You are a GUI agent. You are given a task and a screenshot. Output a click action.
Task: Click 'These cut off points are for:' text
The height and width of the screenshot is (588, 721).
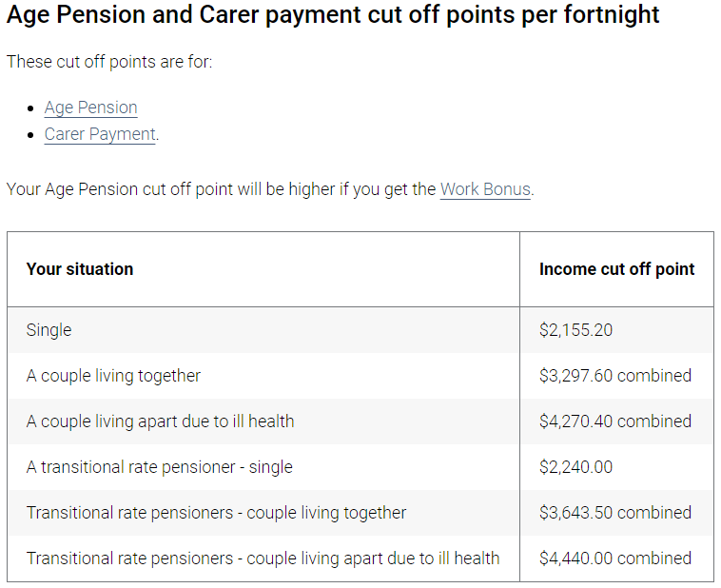click(x=109, y=62)
